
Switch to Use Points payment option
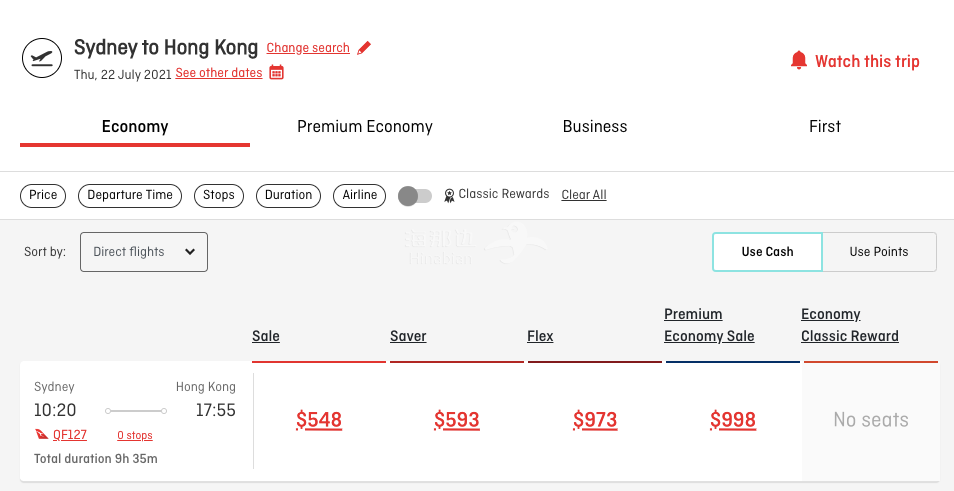879,252
